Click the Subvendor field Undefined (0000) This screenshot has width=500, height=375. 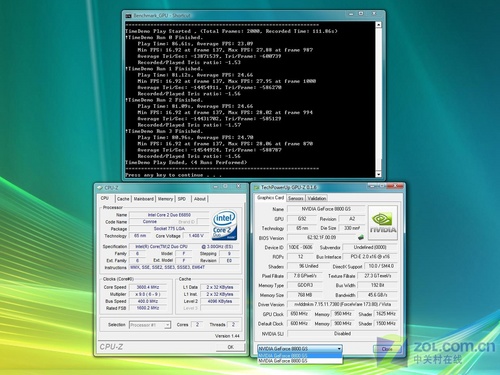pos(370,247)
